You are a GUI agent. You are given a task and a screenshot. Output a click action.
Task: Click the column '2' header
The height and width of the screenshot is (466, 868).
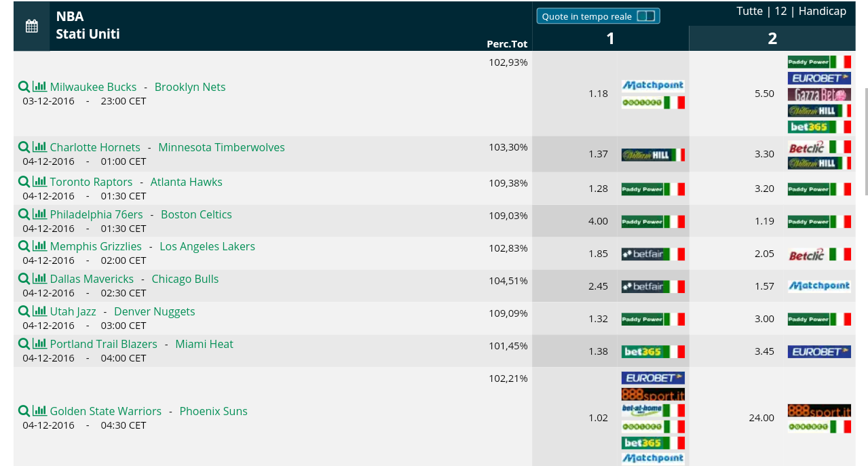click(772, 39)
